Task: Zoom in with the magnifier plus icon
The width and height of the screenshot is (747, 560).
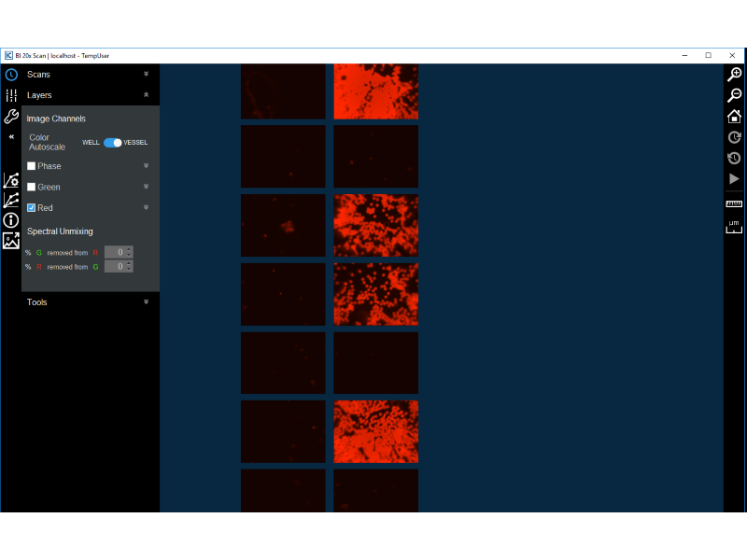Action: [x=734, y=75]
